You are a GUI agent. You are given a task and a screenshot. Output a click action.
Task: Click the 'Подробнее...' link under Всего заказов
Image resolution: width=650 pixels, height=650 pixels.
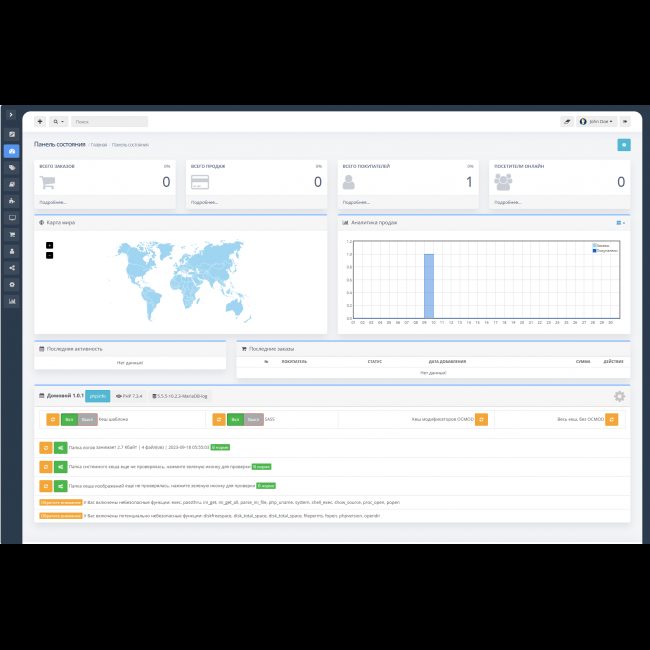tap(52, 202)
